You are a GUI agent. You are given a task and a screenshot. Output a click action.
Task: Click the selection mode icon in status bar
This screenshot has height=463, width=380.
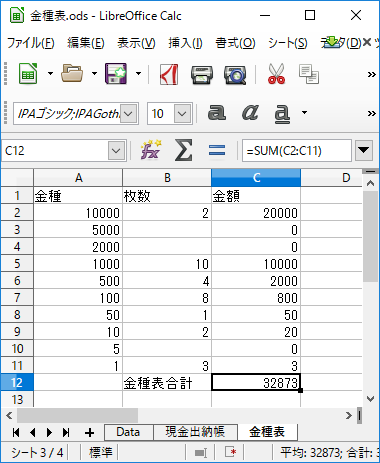tap(201, 453)
